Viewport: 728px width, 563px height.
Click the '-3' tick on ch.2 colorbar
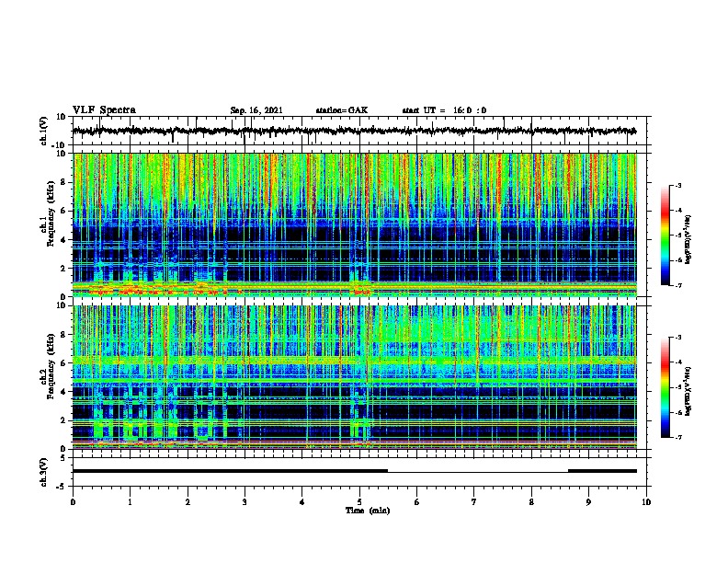click(x=677, y=338)
